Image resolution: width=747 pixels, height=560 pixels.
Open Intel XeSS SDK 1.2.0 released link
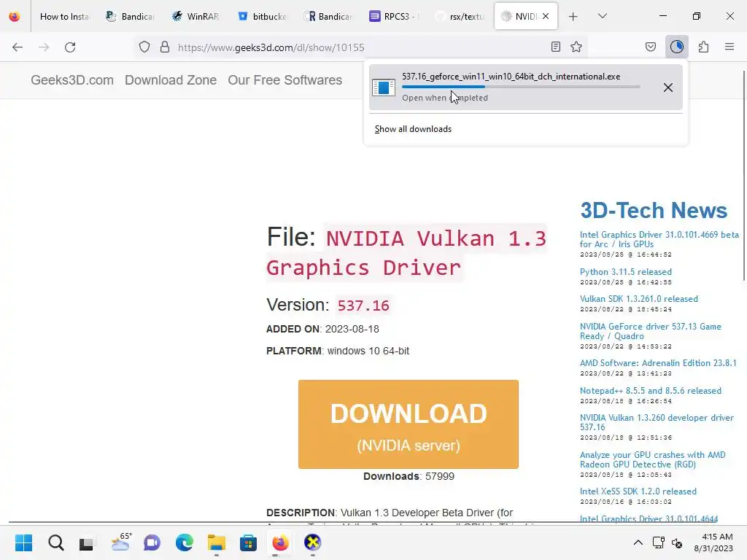point(638,491)
